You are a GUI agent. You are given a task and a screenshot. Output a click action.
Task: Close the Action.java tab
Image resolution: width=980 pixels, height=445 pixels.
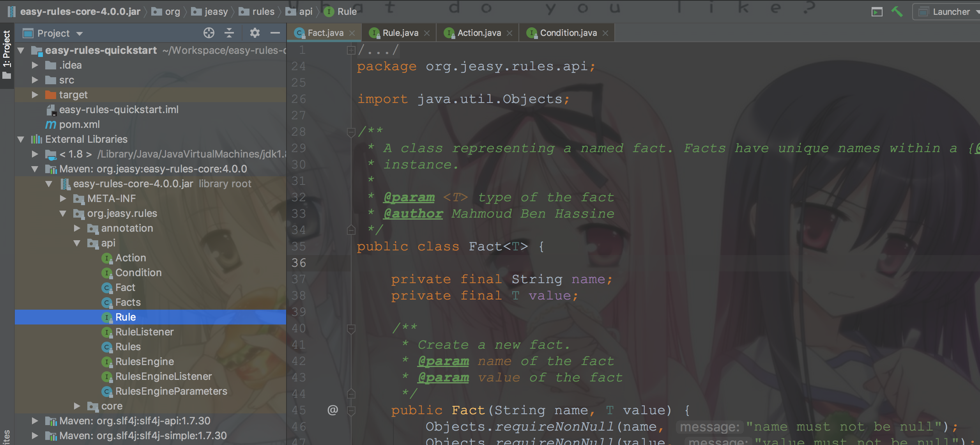509,33
